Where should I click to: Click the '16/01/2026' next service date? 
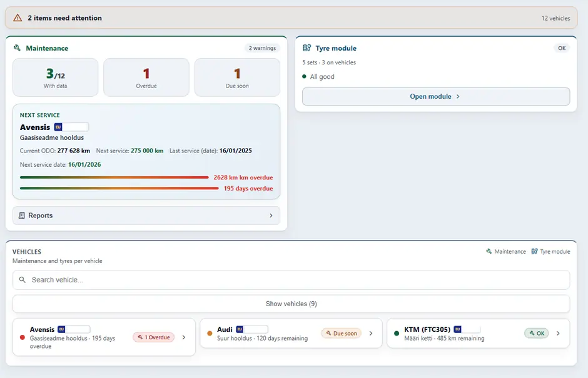[x=84, y=164]
